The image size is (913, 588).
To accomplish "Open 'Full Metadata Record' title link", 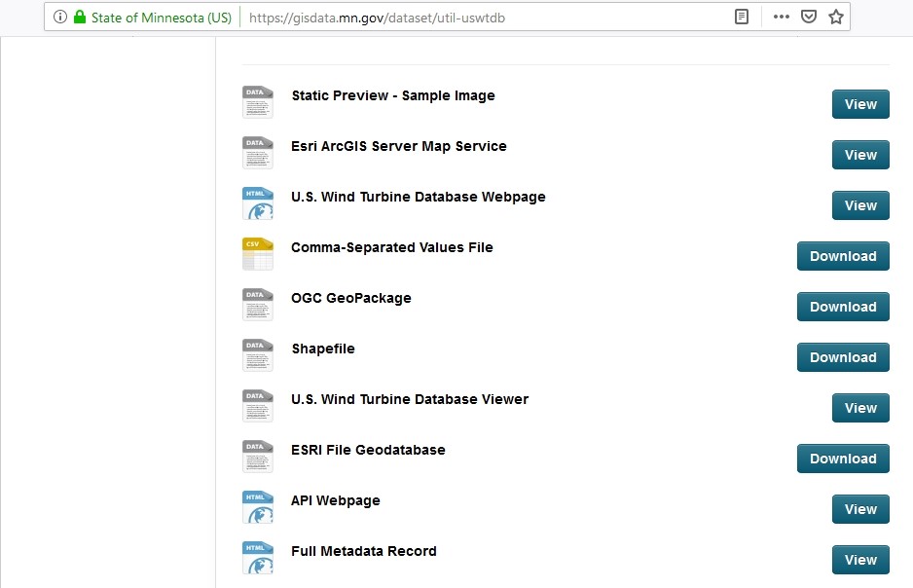I will (364, 551).
